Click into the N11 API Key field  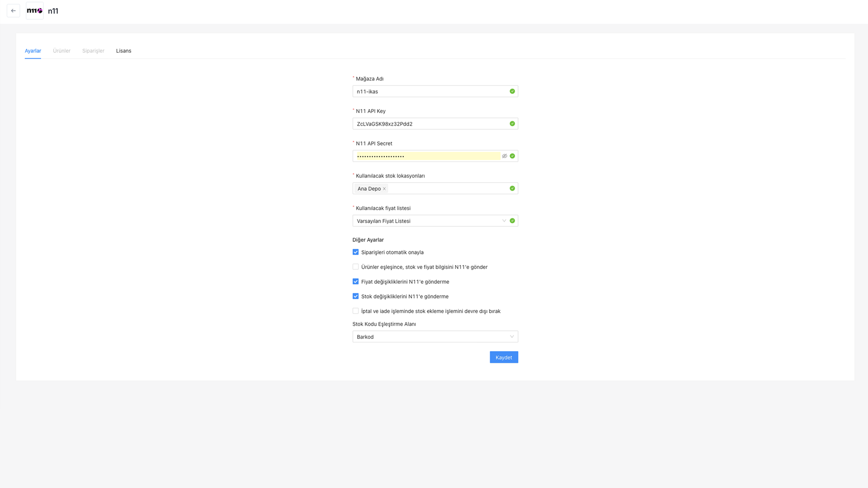click(x=435, y=124)
